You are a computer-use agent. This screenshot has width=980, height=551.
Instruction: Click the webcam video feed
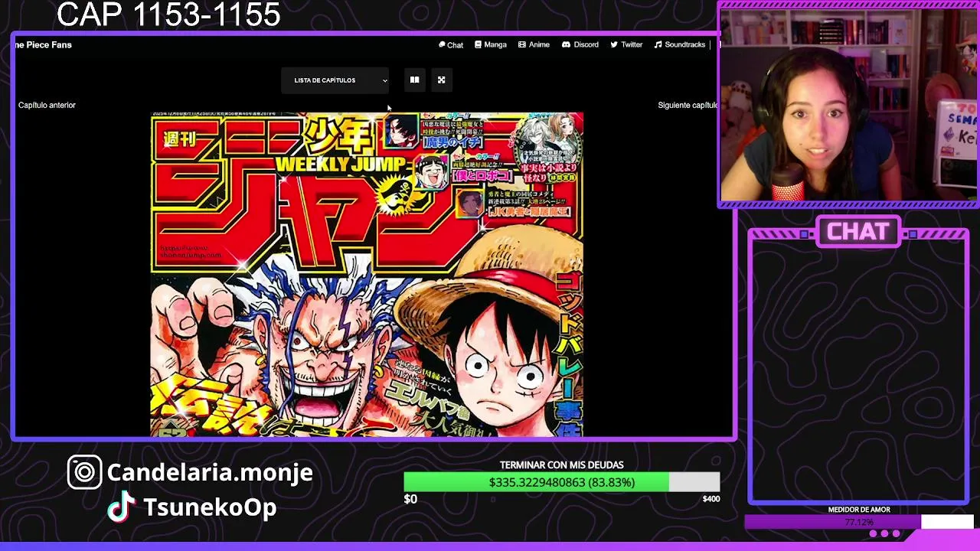point(848,106)
